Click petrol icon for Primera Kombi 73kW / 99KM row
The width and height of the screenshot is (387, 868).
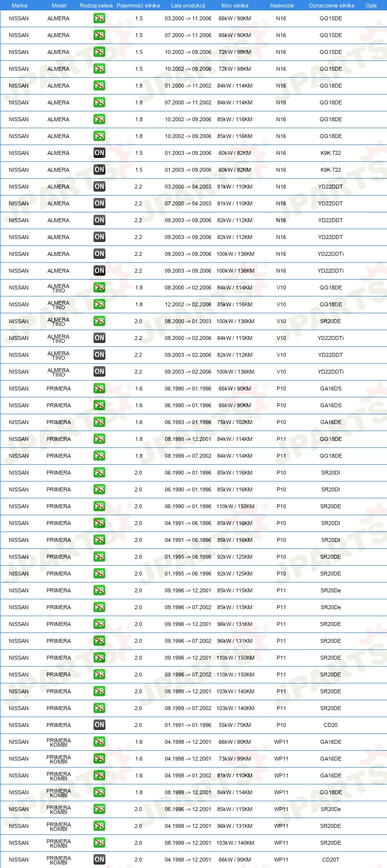tap(99, 759)
